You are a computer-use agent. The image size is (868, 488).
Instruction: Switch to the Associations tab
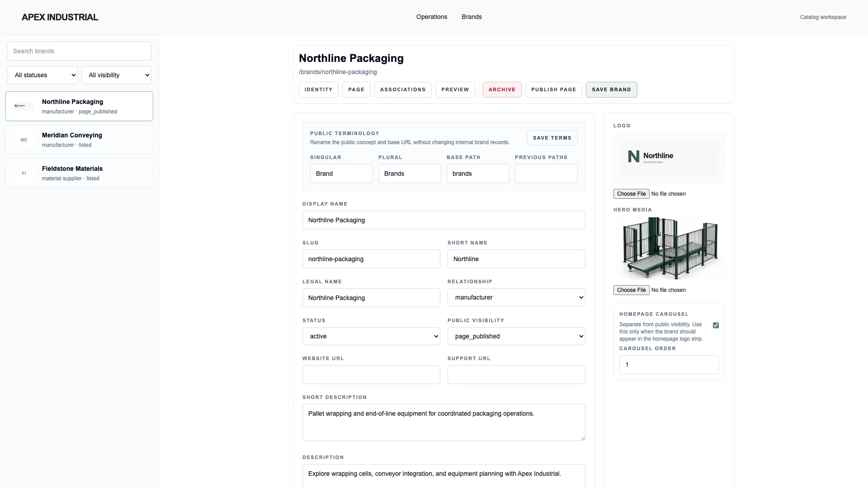point(403,89)
